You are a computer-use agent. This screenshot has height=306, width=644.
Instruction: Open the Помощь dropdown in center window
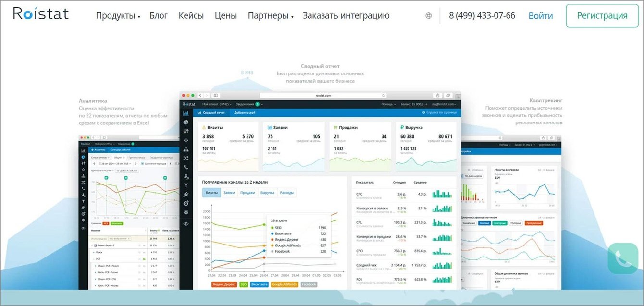tap(388, 104)
